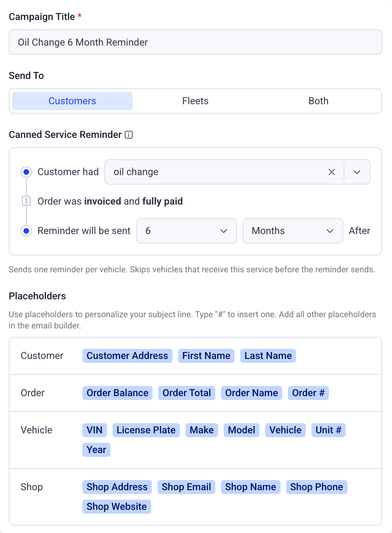
Task: Pick the License Plate placeholder chip
Action: click(146, 430)
